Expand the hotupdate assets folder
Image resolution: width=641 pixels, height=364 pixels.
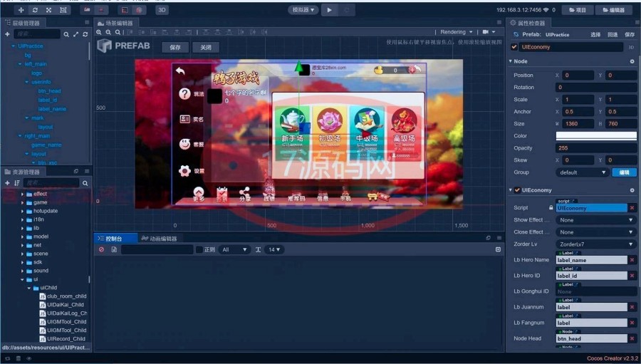click(23, 212)
